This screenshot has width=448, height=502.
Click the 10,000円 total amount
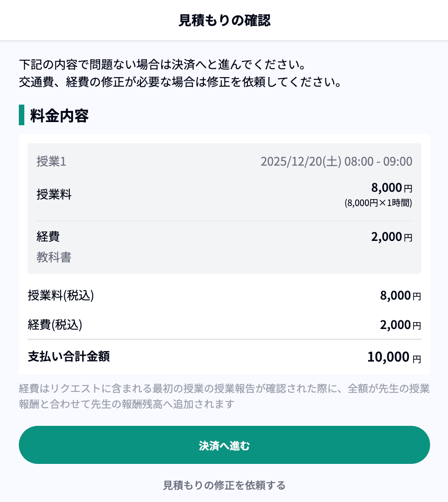click(x=393, y=357)
